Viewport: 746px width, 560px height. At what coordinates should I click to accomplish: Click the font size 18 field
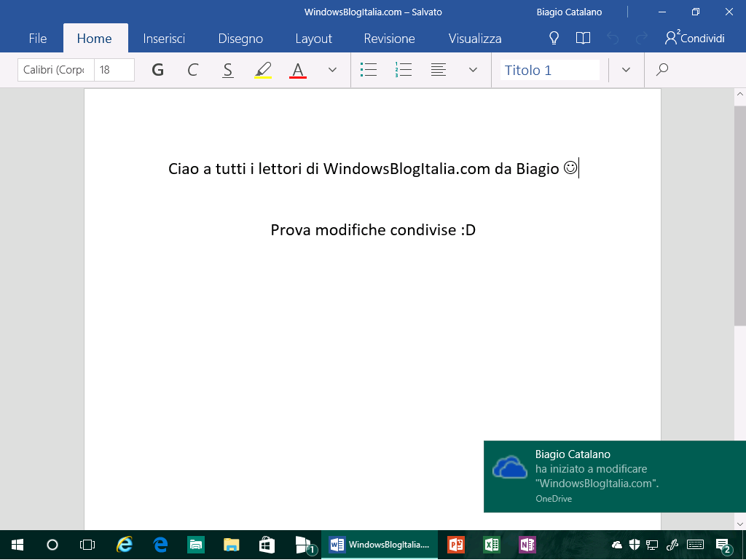(114, 70)
